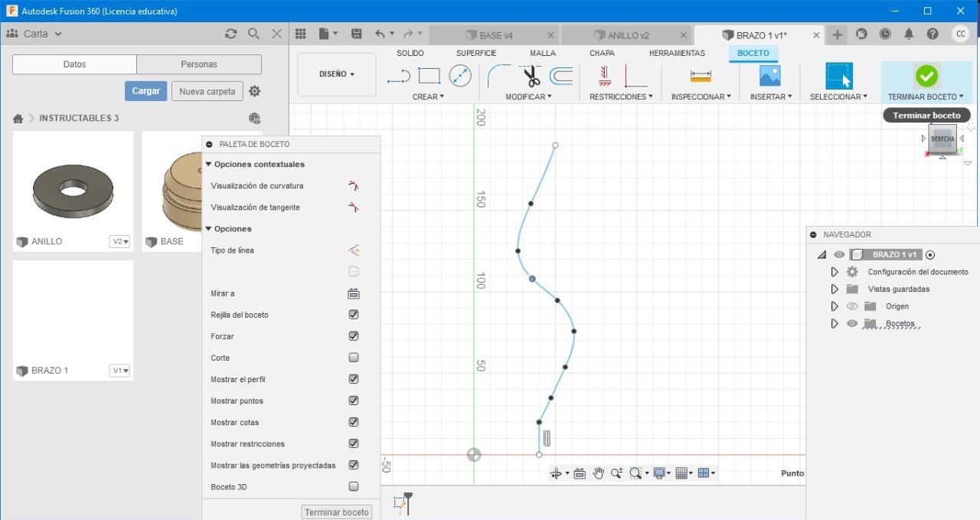Image resolution: width=980 pixels, height=520 pixels.
Task: Select the Offset tool in Modificar
Action: coord(561,76)
